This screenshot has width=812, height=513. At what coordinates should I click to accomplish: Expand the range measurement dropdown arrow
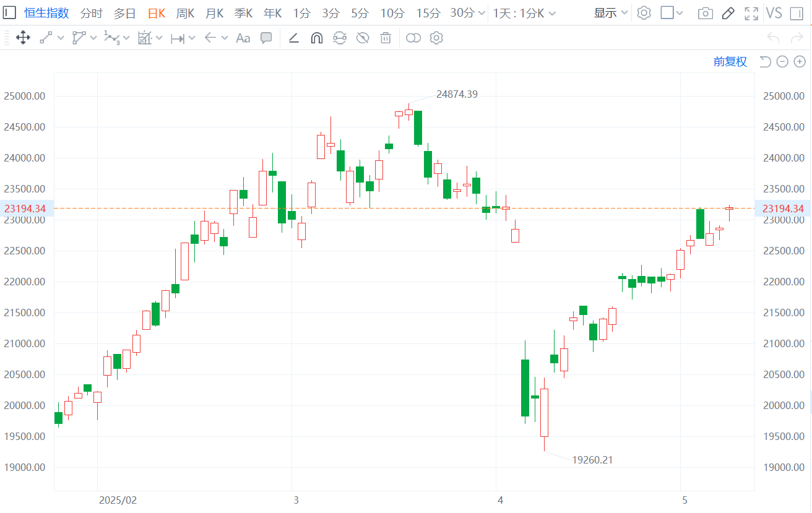tap(192, 38)
